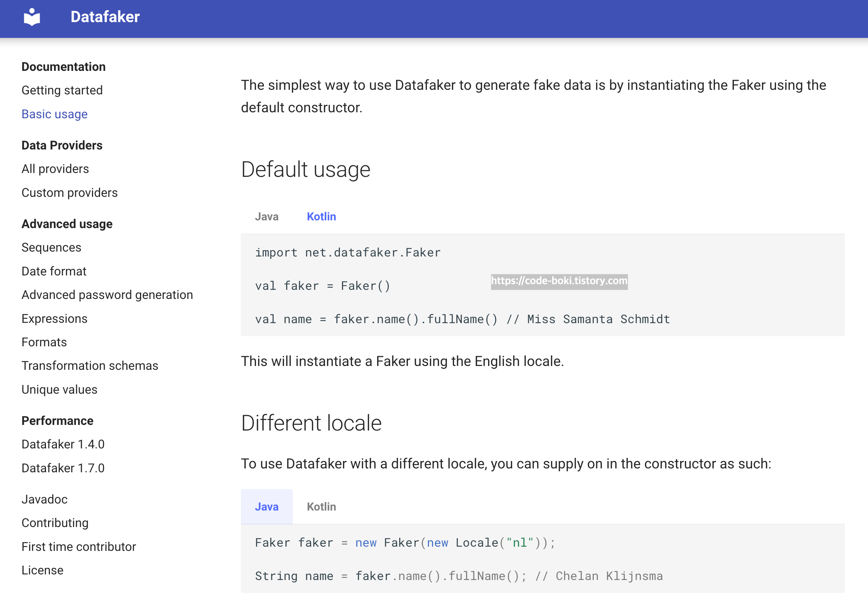Screen dimensions: 868x600
Task: Switch to Java tab under Default usage
Action: point(267,216)
